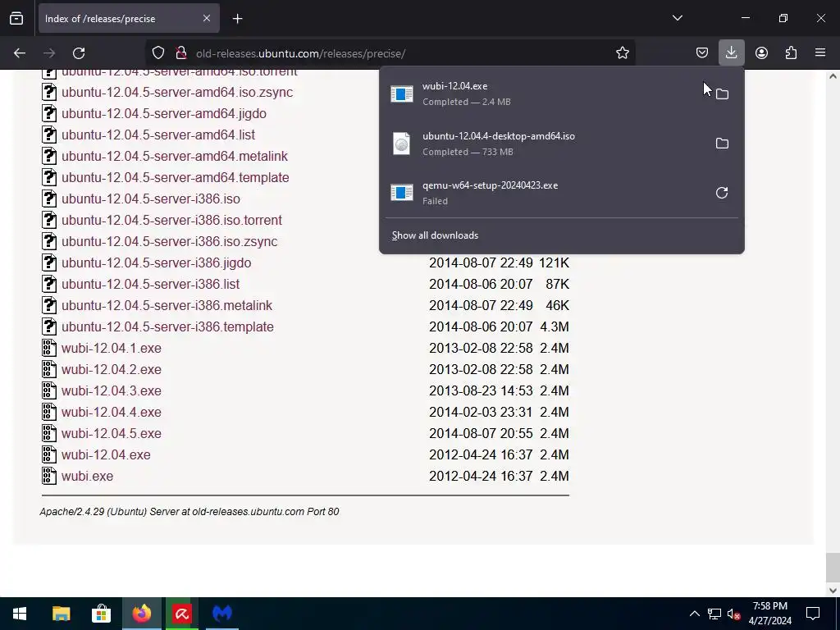
Task: Open the Save to Pocket icon
Action: pyautogui.click(x=702, y=53)
